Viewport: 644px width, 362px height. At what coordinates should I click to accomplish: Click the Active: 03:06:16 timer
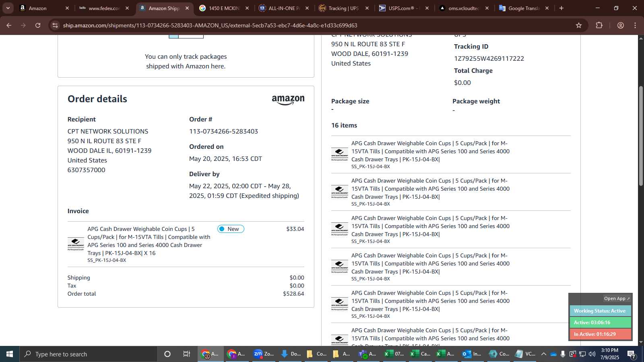(x=600, y=323)
